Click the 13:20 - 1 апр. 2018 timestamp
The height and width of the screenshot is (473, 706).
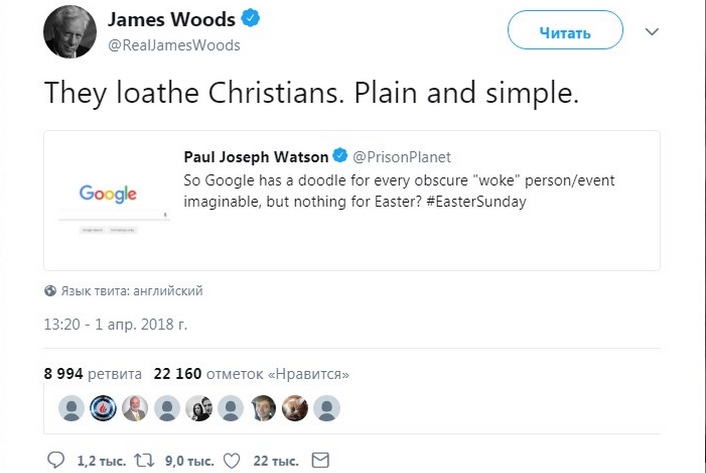pos(115,324)
